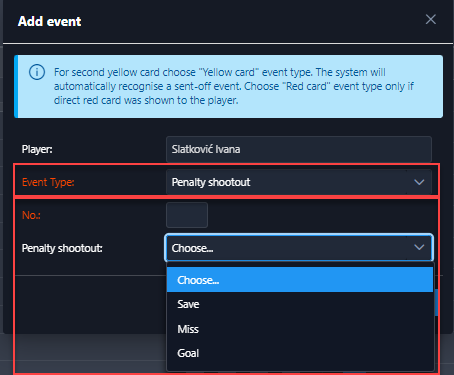The height and width of the screenshot is (375, 454).
Task: Click the second yellow card notice text
Action: [233, 86]
